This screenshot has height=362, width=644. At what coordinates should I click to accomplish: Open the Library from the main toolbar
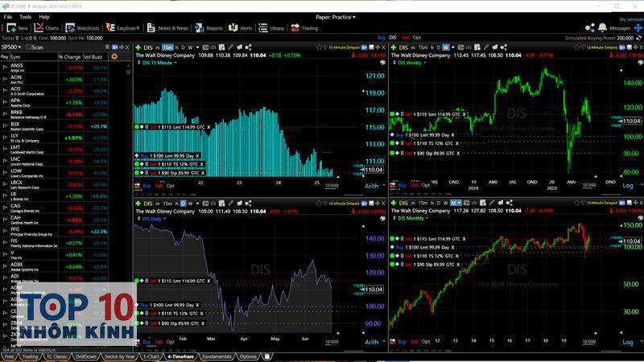click(x=271, y=28)
